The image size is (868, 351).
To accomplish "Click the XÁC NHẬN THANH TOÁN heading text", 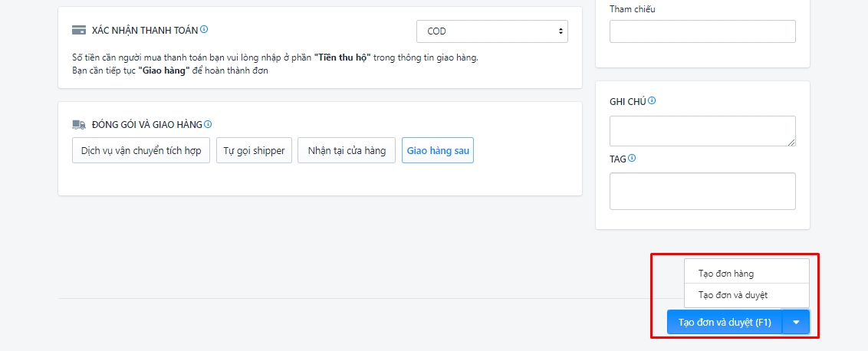I will tap(144, 31).
